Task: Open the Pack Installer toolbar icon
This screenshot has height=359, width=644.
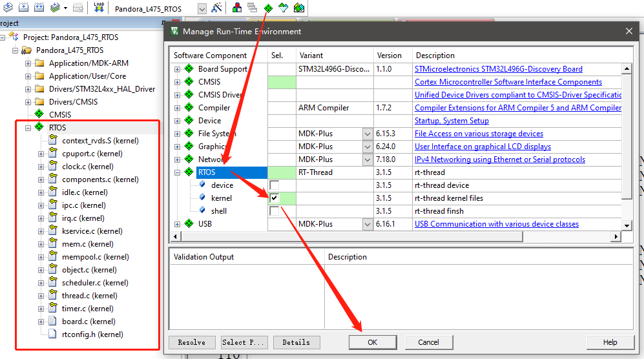Action: pyautogui.click(x=298, y=8)
